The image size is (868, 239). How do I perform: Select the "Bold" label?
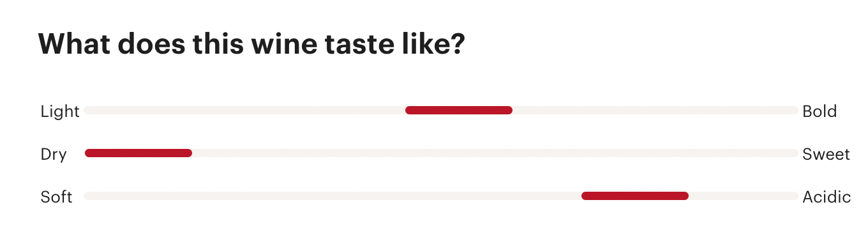coord(819,111)
